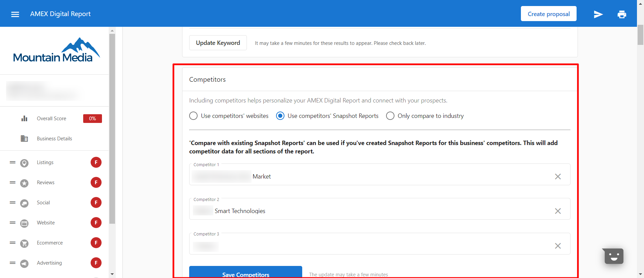Click the Listings drag handle icon

click(13, 162)
